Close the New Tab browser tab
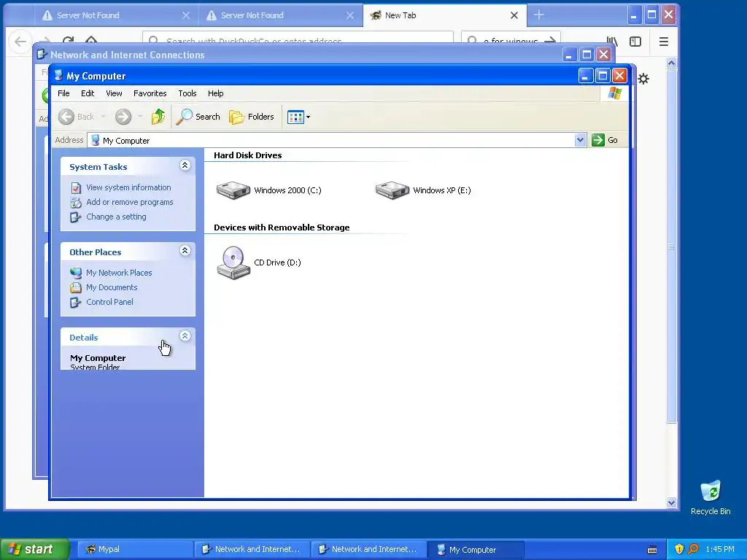This screenshot has width=747, height=560. [x=514, y=15]
